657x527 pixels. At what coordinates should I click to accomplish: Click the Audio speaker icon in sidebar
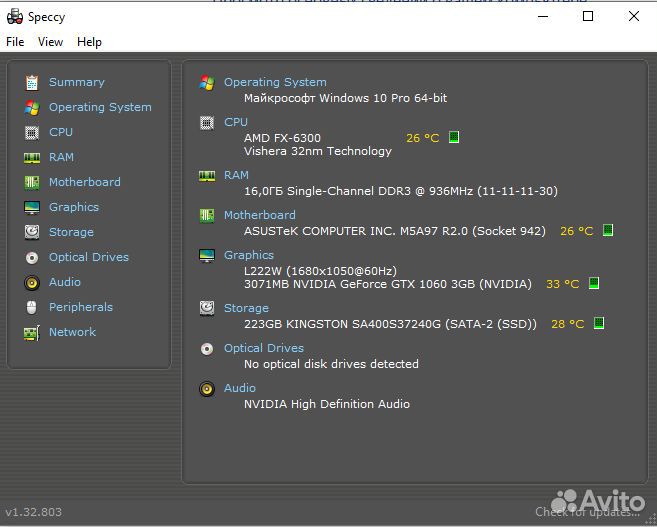click(x=32, y=282)
